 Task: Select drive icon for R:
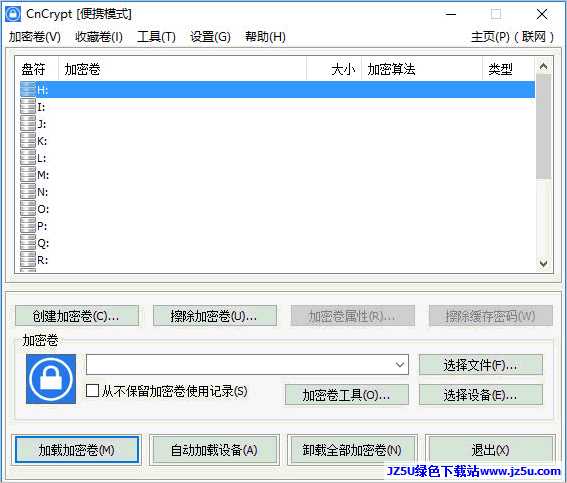click(28, 260)
